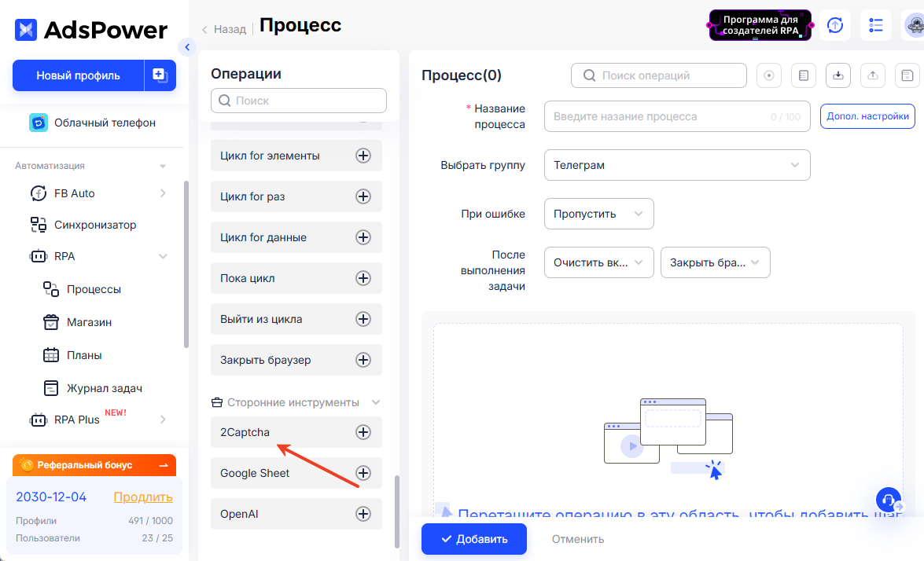This screenshot has height=561, width=924.
Task: Open Журнал задач under RPA
Action: (105, 388)
